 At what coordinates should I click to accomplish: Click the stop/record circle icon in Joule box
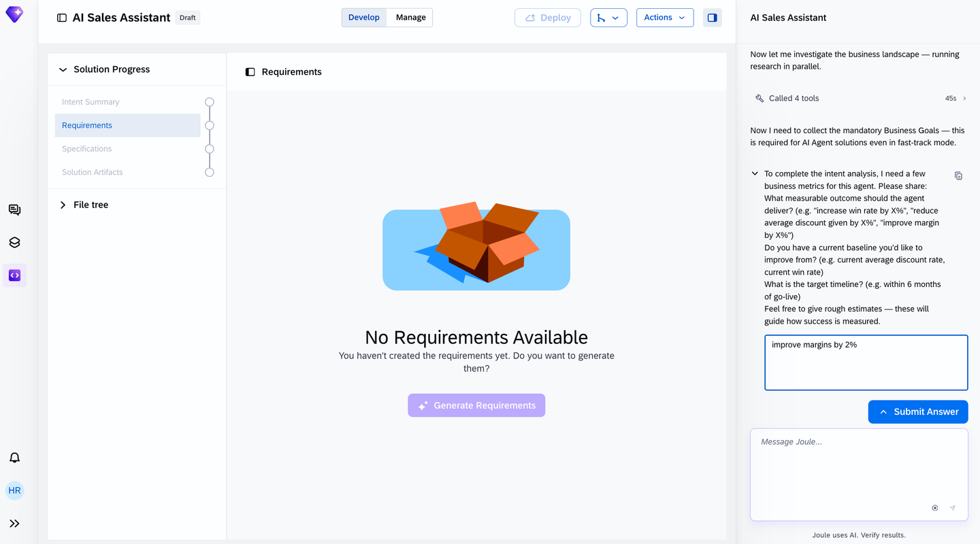935,508
